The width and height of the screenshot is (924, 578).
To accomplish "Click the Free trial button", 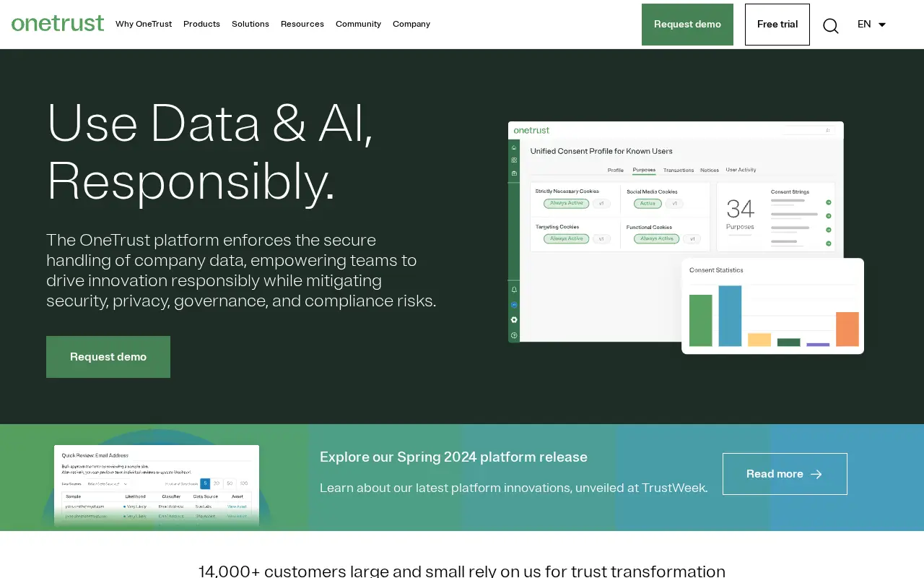I will click(777, 25).
